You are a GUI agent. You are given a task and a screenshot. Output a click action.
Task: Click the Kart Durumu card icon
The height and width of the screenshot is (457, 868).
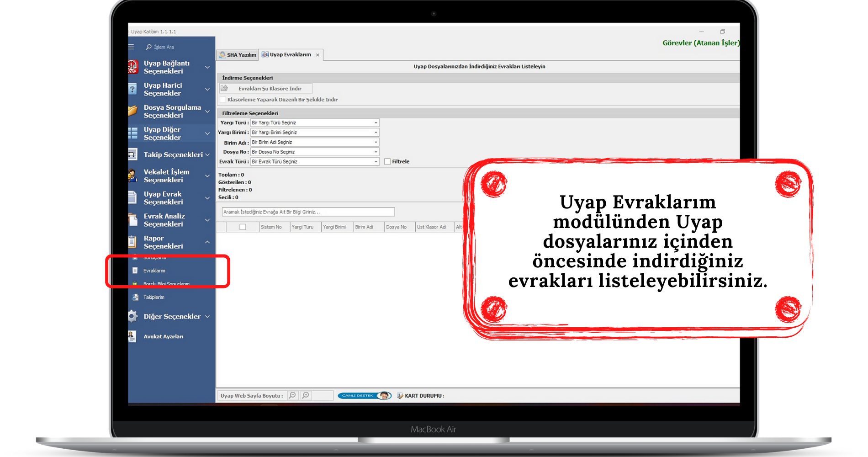point(400,396)
